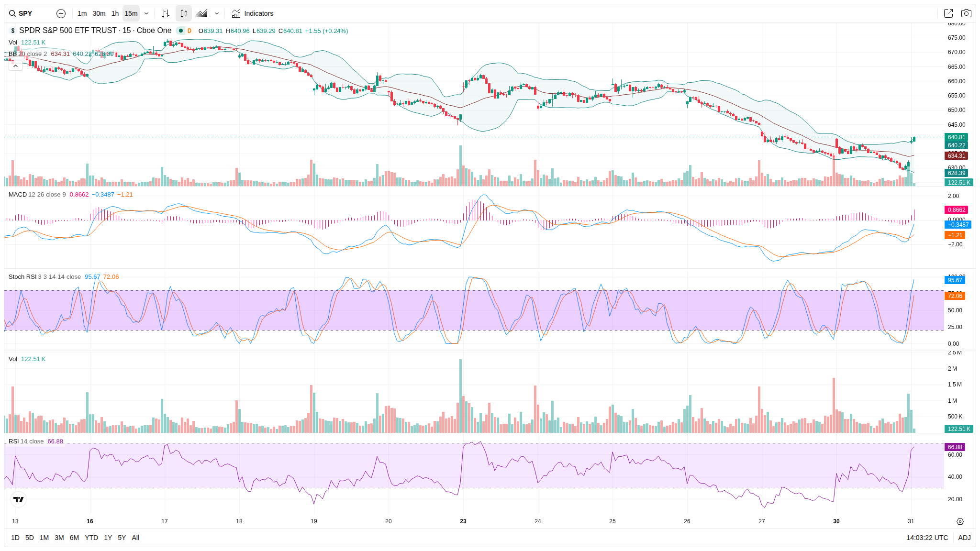Collapse the indicator legend chevron

tap(15, 66)
